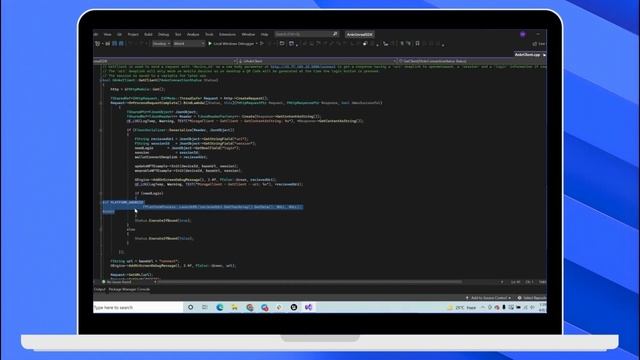Click the Cortana circle icon
Image resolution: width=640 pixels, height=360 pixels.
click(x=191, y=307)
